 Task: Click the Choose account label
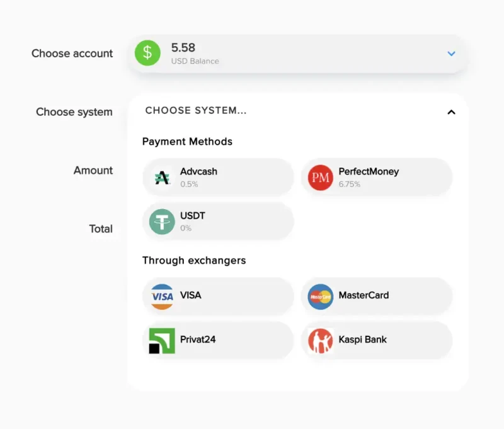click(72, 54)
